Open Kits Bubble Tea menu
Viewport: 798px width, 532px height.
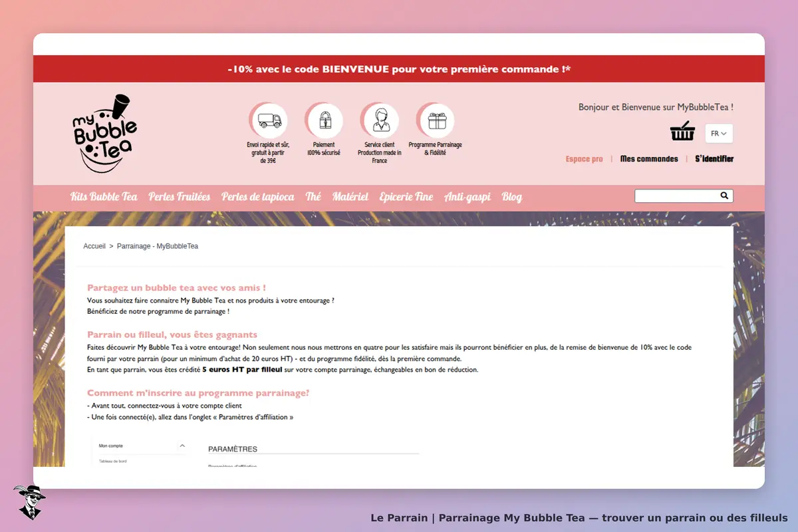click(104, 196)
